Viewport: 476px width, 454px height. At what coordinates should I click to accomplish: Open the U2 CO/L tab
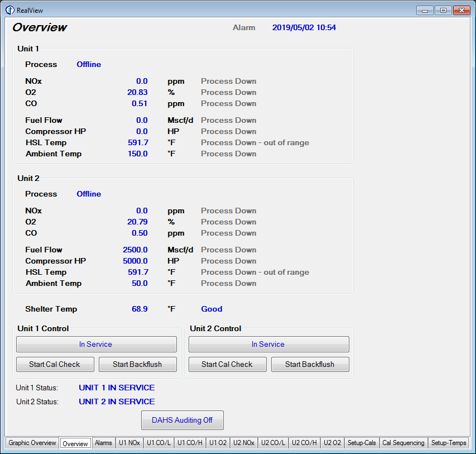coord(273,443)
